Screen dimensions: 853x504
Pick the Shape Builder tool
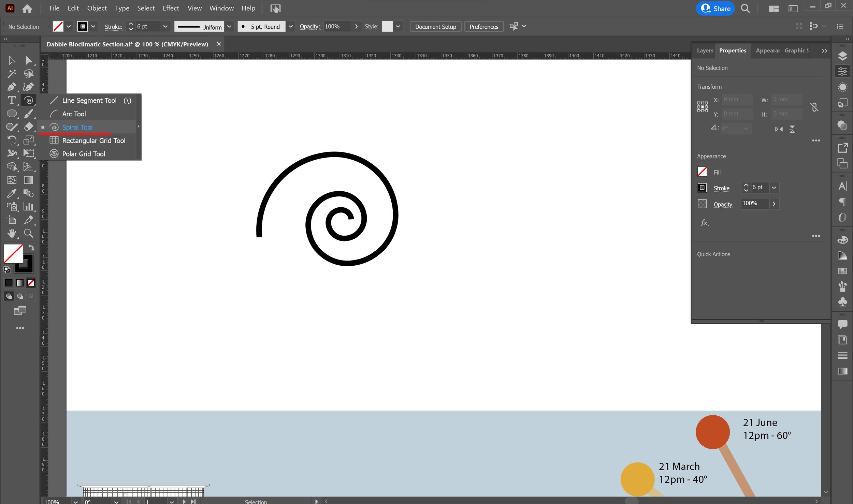click(x=12, y=167)
